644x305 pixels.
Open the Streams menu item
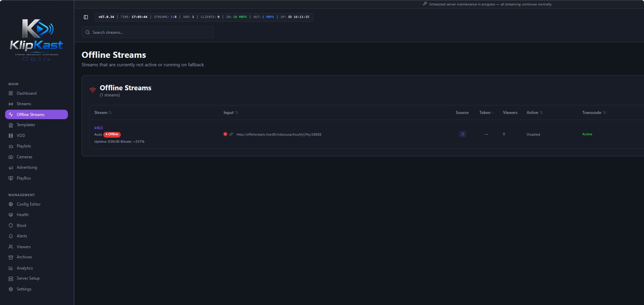[x=36, y=104]
